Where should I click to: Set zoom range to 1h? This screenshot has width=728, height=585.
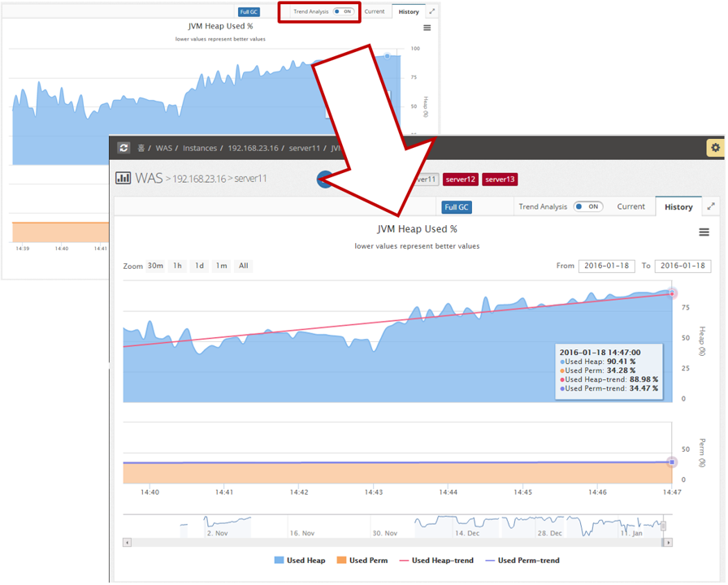point(177,266)
